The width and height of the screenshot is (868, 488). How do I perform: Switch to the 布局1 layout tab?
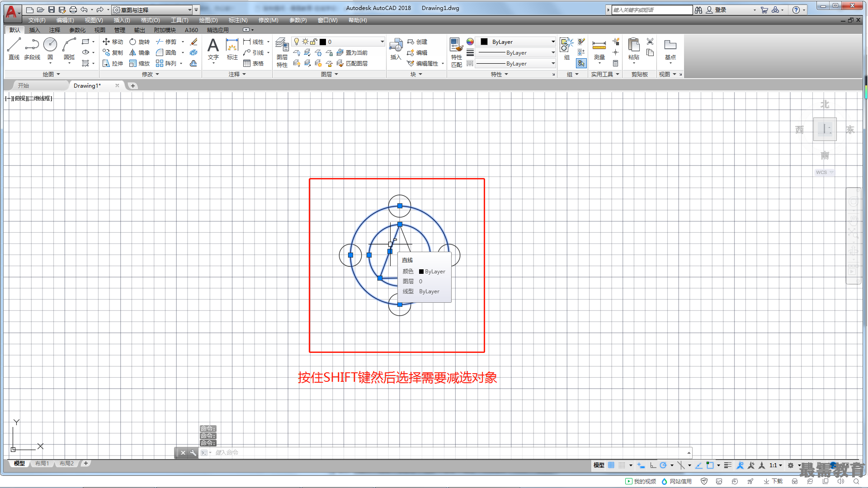click(42, 463)
